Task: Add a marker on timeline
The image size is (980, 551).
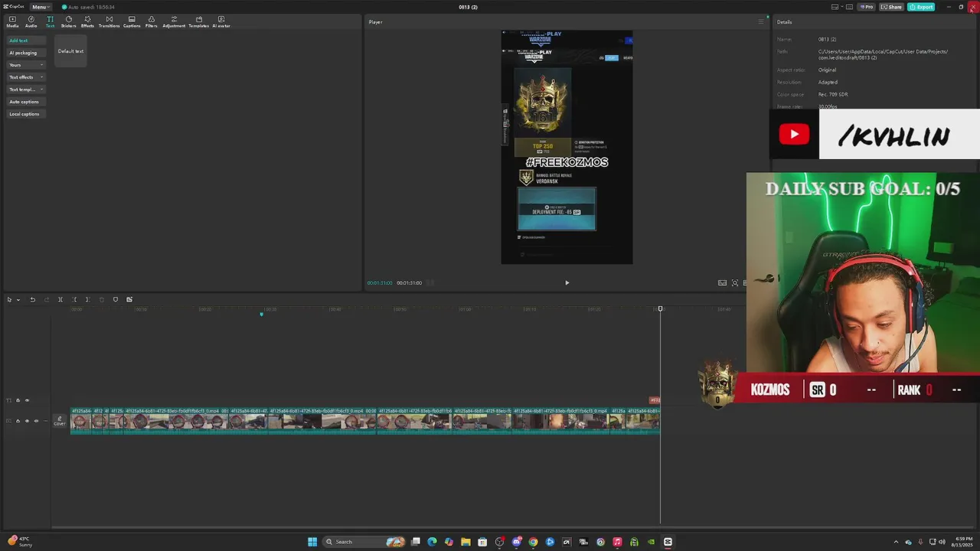Action: (x=116, y=299)
